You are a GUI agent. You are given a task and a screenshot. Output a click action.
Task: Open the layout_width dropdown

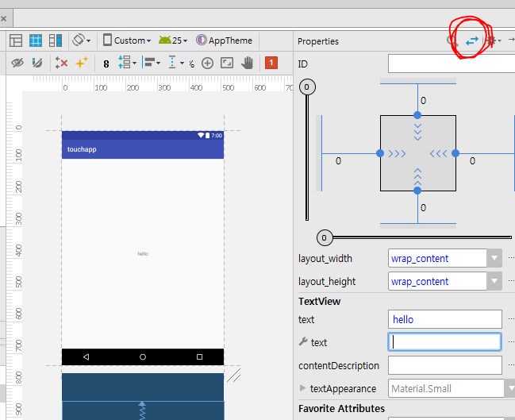click(x=494, y=258)
